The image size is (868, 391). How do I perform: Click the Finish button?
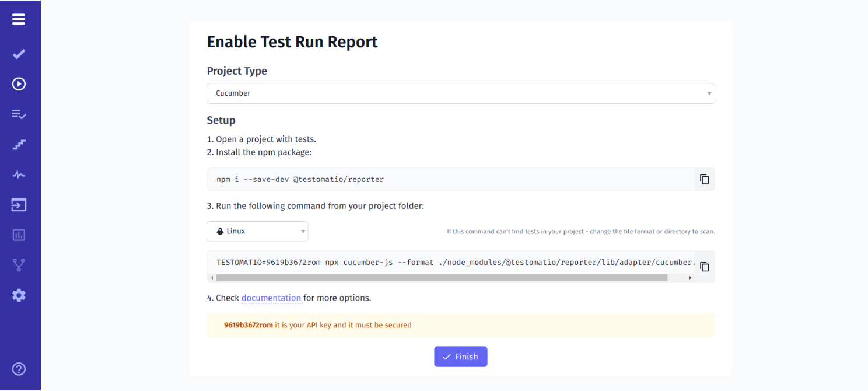[x=460, y=357]
